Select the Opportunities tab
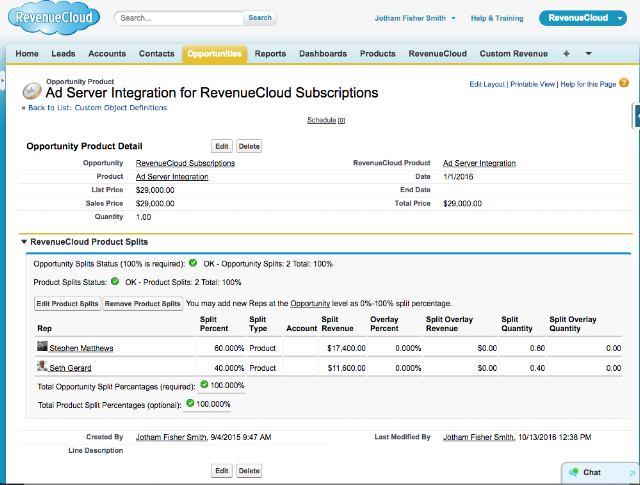 (214, 54)
